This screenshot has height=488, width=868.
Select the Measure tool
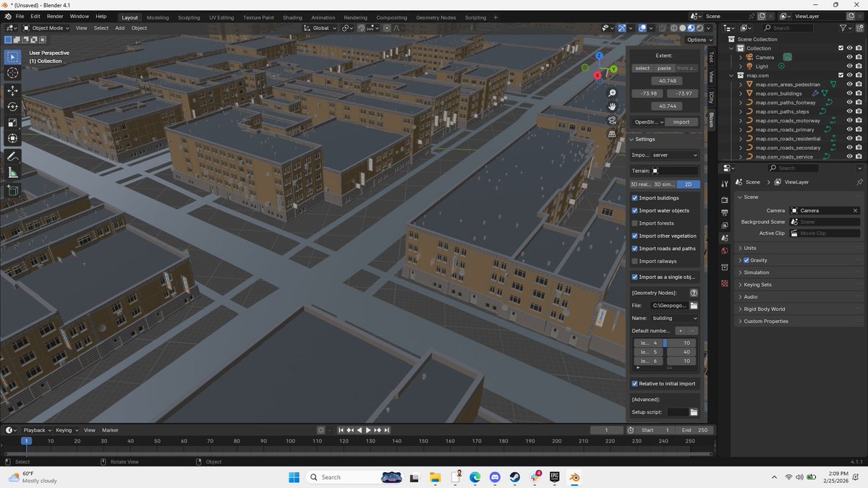coord(13,172)
